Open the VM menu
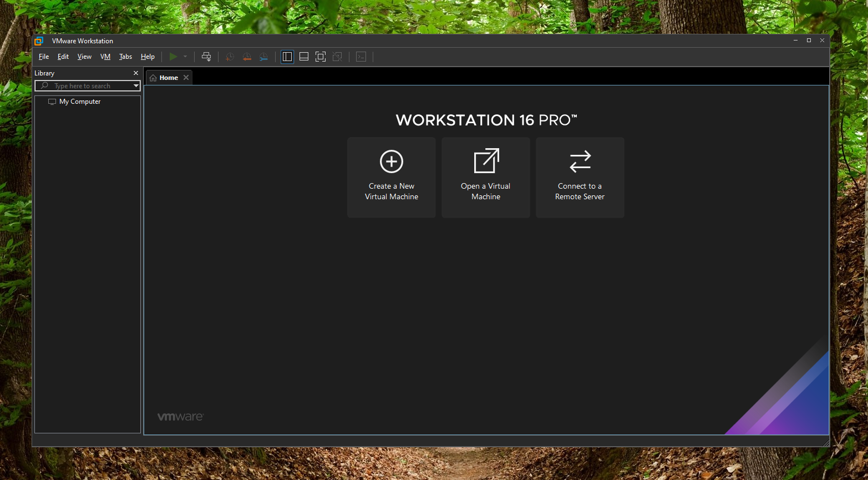 click(x=105, y=56)
